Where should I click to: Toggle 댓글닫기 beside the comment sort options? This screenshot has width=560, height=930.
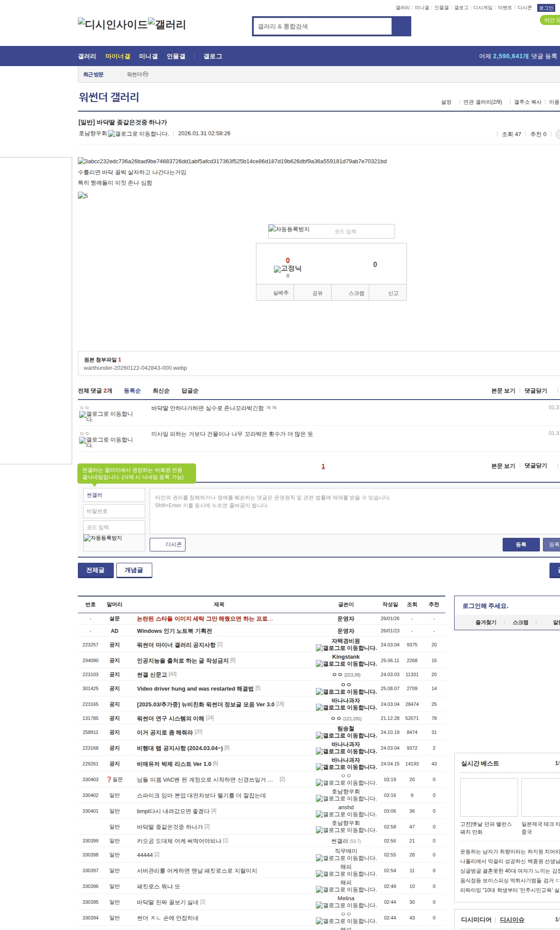(535, 391)
